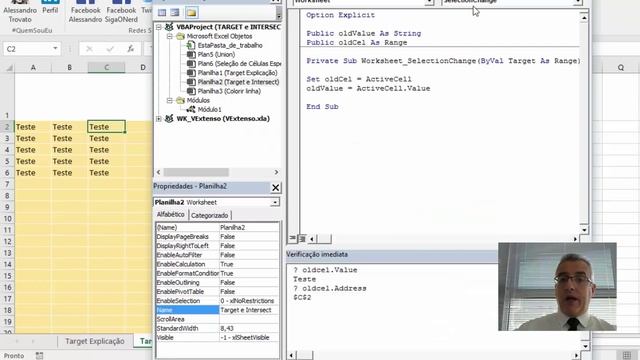This screenshot has height=360, width=640.
Task: Click the Módulo1 module icon
Action: pyautogui.click(x=191, y=109)
